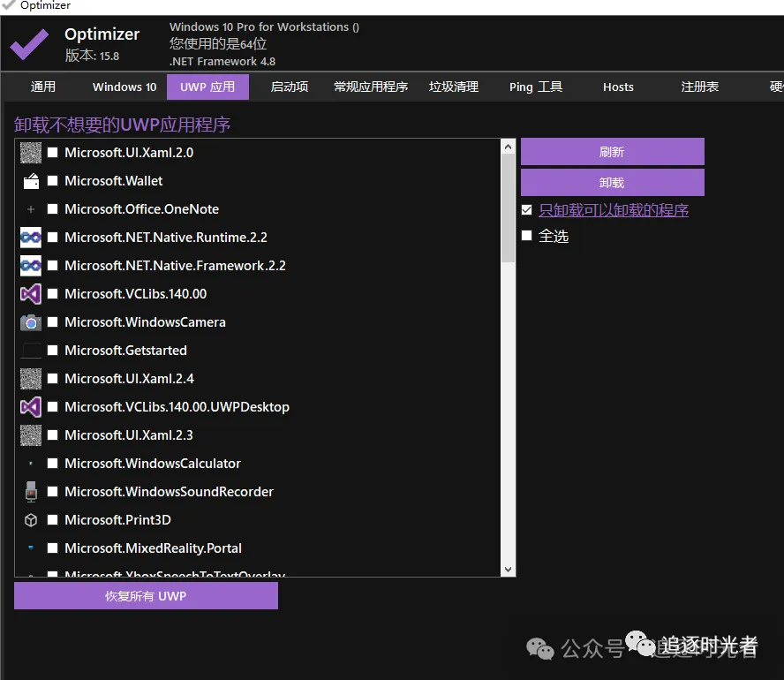Click the Microsoft.UI.Xaml.2.4 app icon
This screenshot has width=784, height=680.
(x=31, y=379)
